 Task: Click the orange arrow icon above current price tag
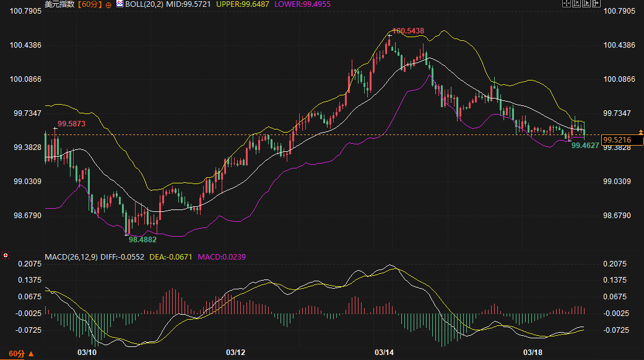[640, 132]
